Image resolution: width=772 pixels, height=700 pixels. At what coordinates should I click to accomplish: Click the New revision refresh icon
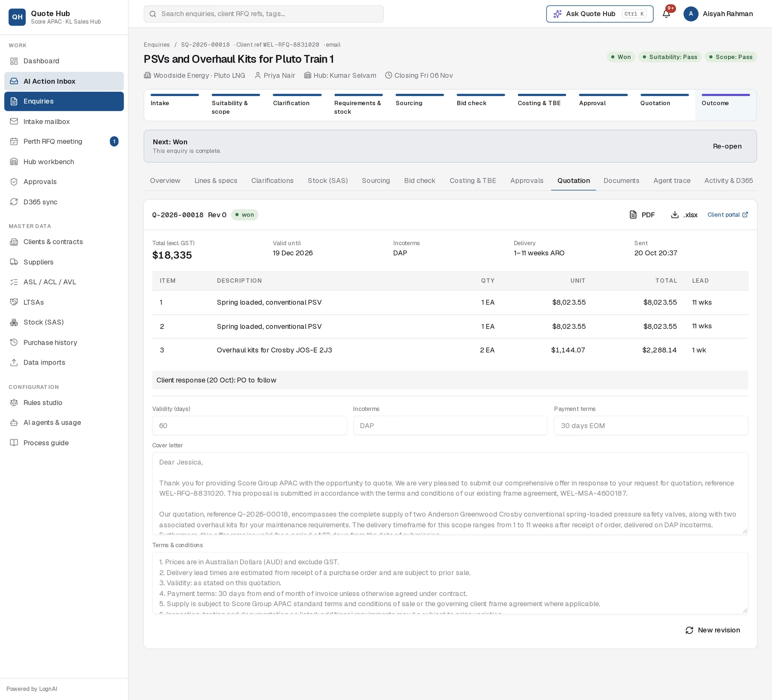tap(689, 630)
